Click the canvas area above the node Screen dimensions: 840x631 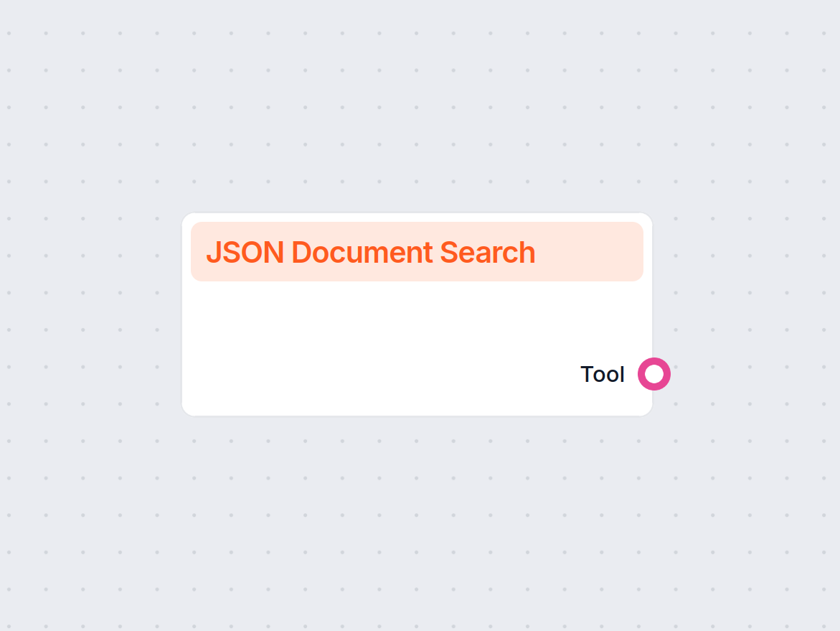tap(417, 129)
